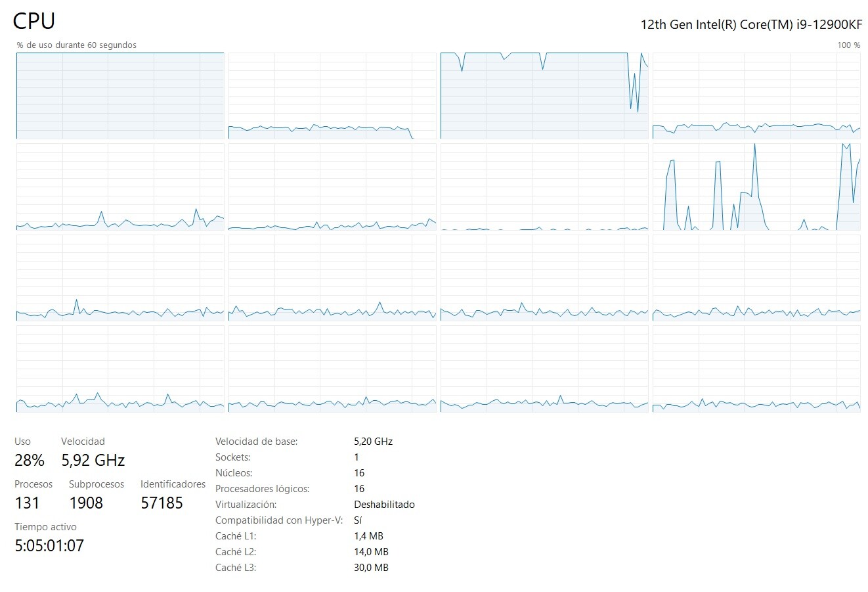Click the "Identificadores" label
Image resolution: width=868 pixels, height=592 pixels.
tap(173, 484)
